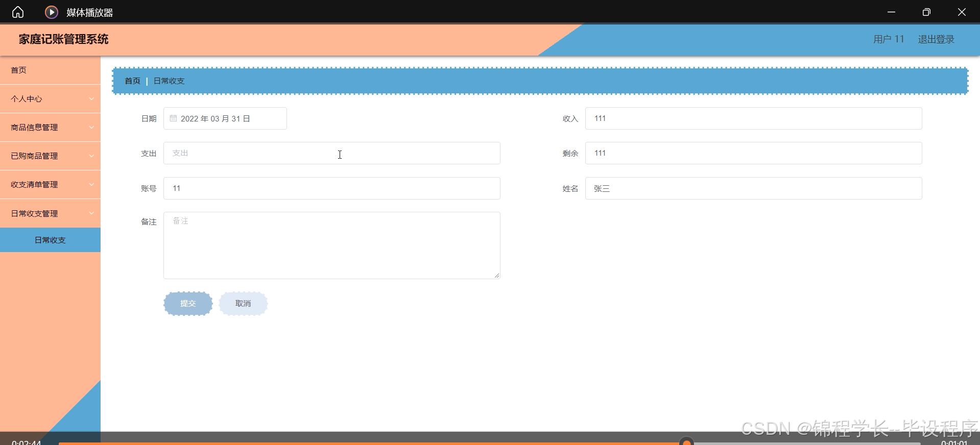980x445 pixels.
Task: Expand the 个人中心 menu chevron
Action: [x=91, y=98]
